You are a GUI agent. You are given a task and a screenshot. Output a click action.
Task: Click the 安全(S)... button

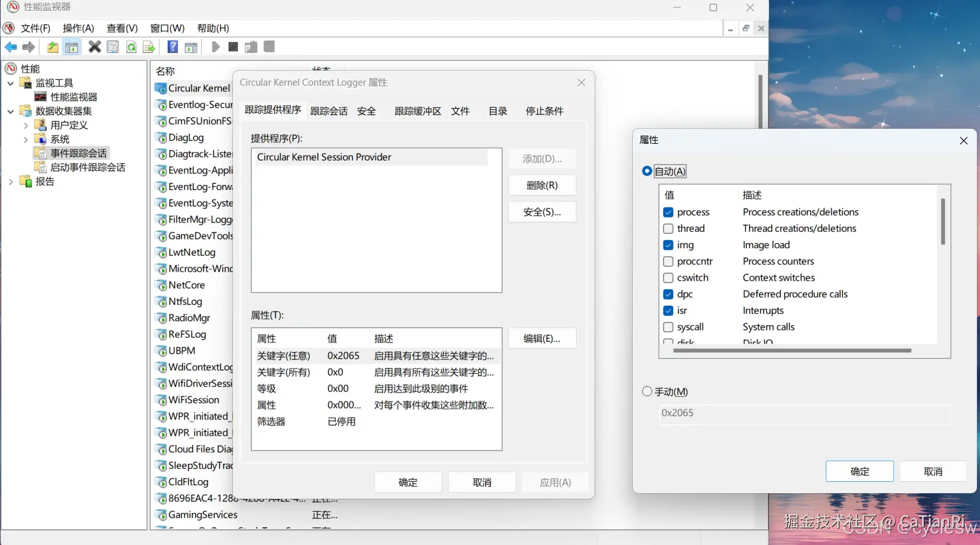(542, 212)
